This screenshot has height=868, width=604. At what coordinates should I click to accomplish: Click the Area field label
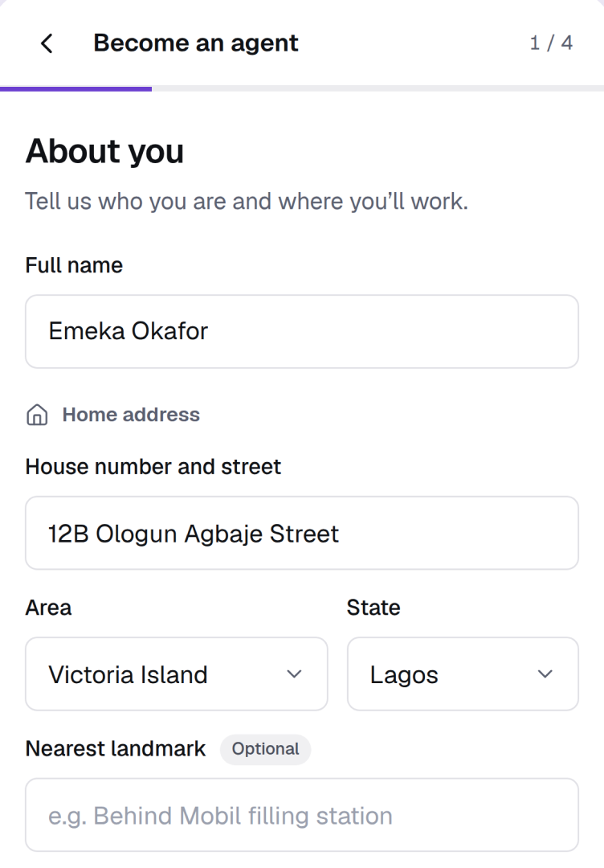pos(49,608)
